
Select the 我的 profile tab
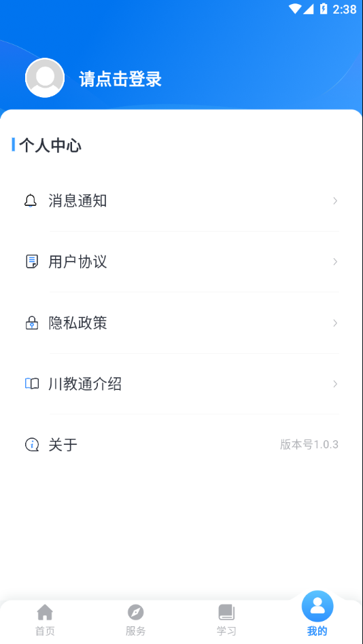point(317,614)
